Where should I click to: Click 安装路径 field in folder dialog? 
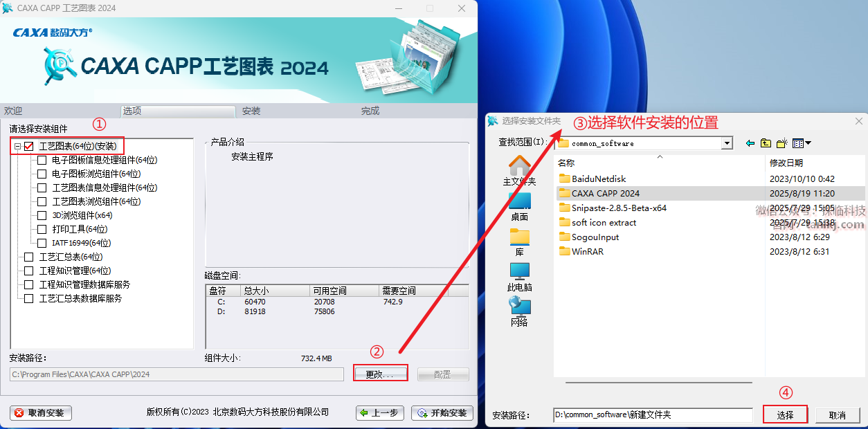click(x=653, y=415)
